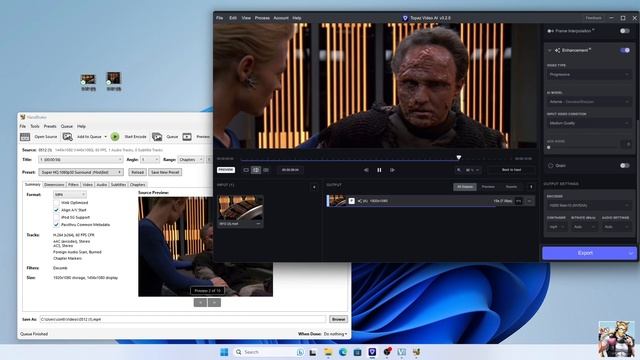Open the When Done dropdown
640x360 pixels.
[336, 334]
